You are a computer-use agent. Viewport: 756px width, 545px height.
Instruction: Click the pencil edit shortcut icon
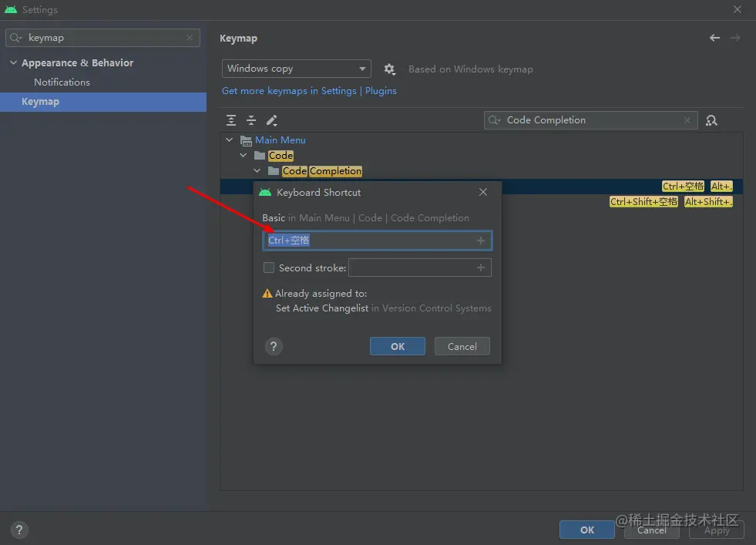click(272, 120)
